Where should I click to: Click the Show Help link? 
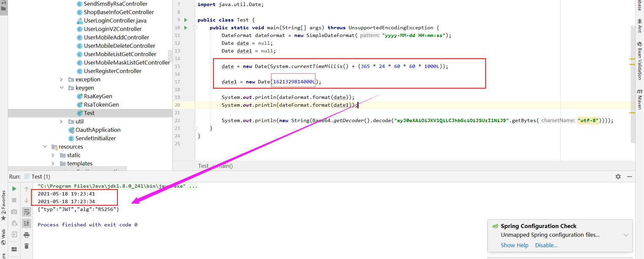click(514, 245)
